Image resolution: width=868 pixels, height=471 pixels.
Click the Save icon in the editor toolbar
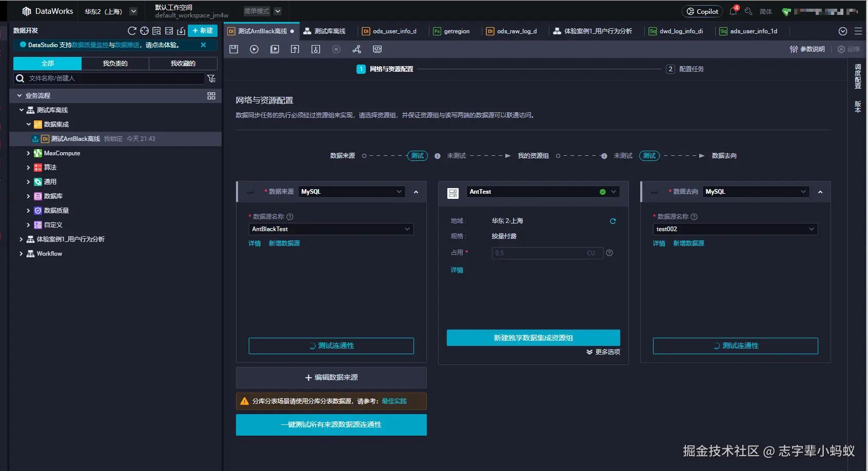[x=234, y=49]
